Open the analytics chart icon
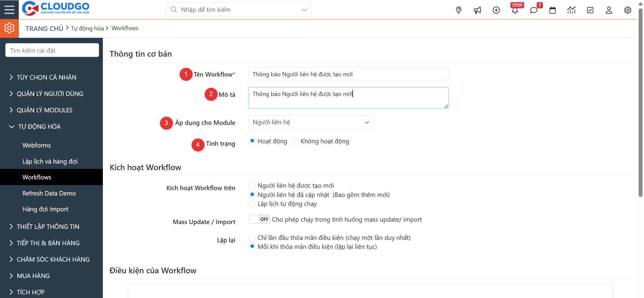Image resolution: width=644 pixels, height=298 pixels. [571, 10]
